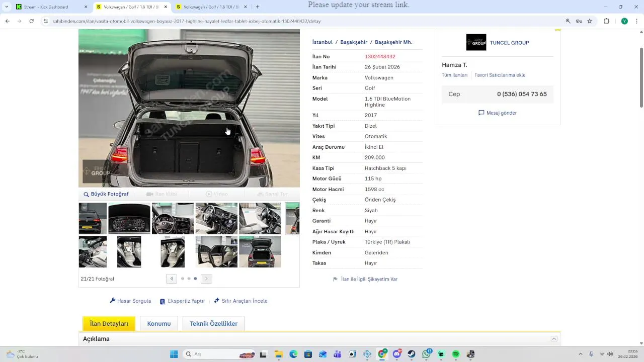644x362 pixels.
Task: Open tab search dropdown in Chrome
Action: click(7, 7)
